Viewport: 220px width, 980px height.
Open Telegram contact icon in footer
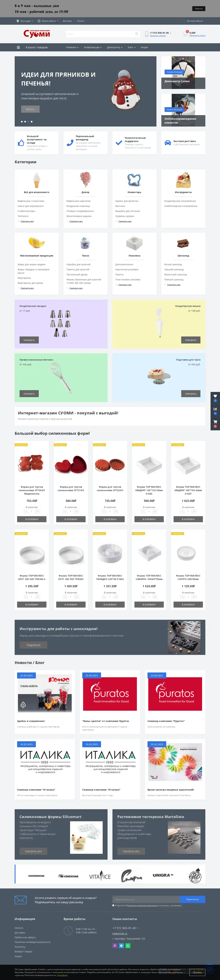point(121,945)
